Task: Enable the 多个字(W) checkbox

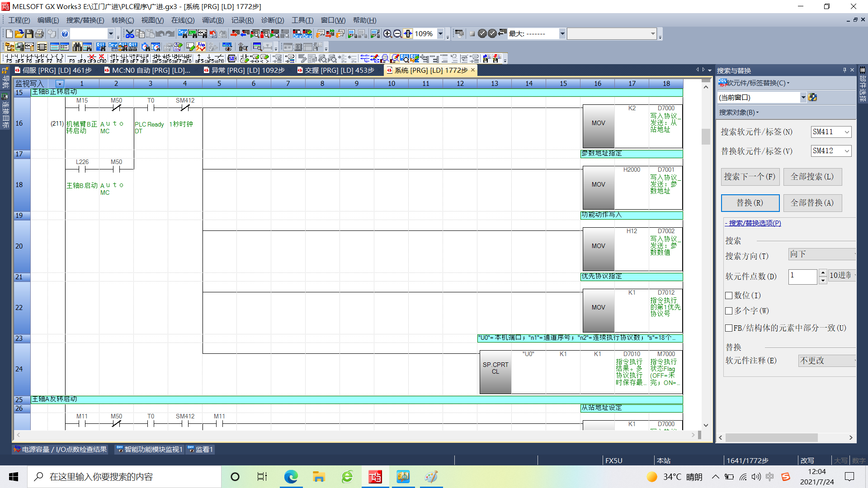Action: click(729, 311)
